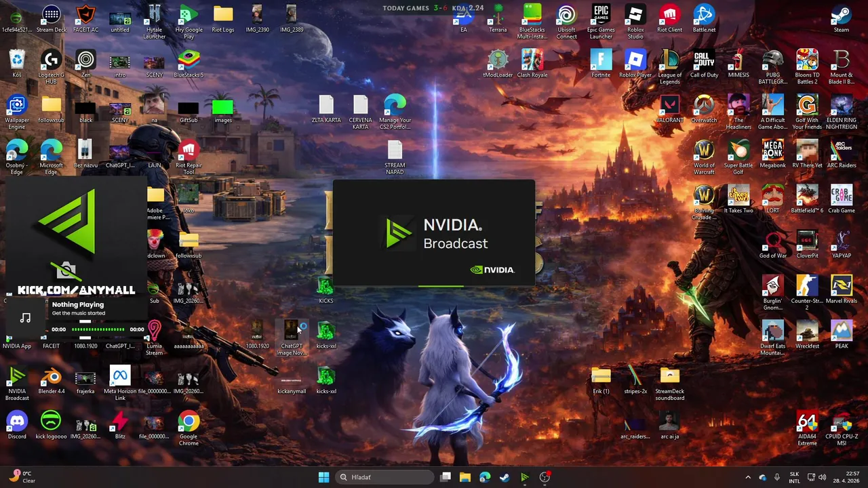Open the Wreckfest desktop icon
Viewport: 868px width, 488px height.
click(x=807, y=335)
